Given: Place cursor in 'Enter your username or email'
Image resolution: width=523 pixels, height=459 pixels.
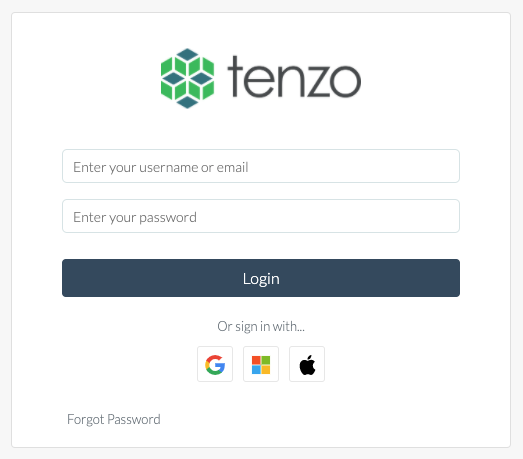Looking at the screenshot, I should 261,166.
